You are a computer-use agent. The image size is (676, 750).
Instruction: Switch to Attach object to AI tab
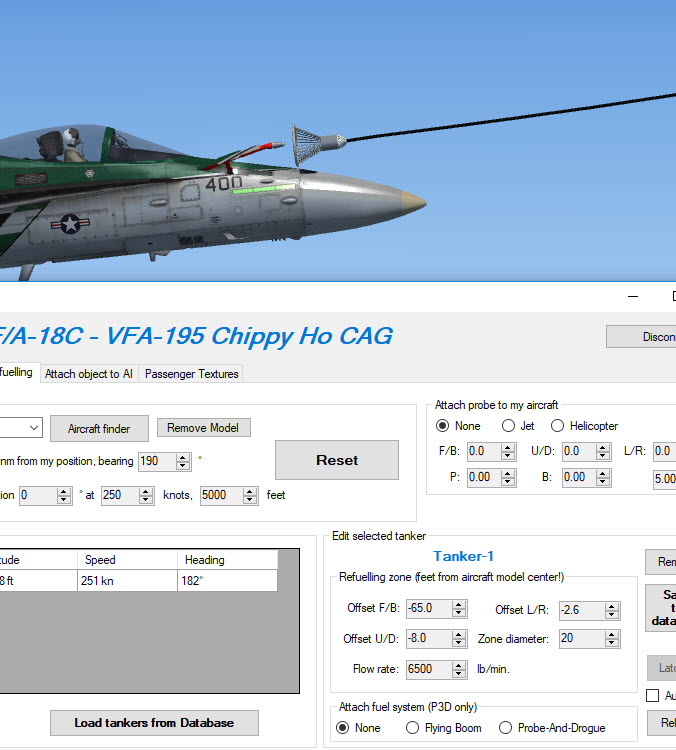point(88,374)
